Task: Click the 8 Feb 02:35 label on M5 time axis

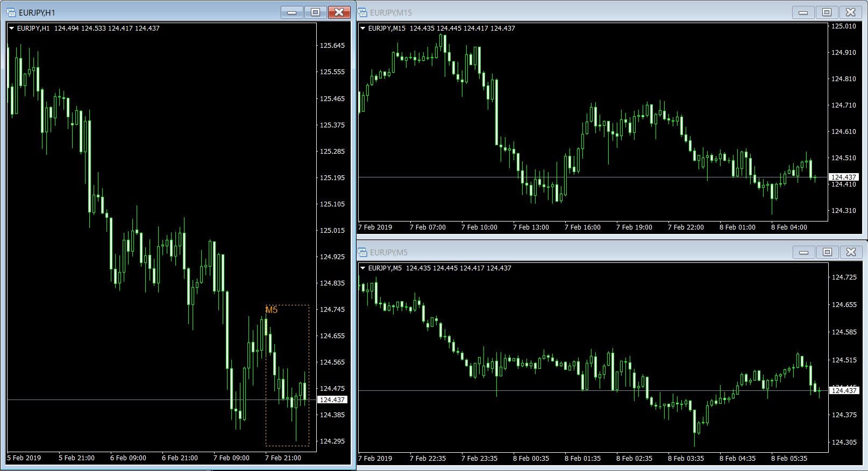Action: tap(634, 459)
